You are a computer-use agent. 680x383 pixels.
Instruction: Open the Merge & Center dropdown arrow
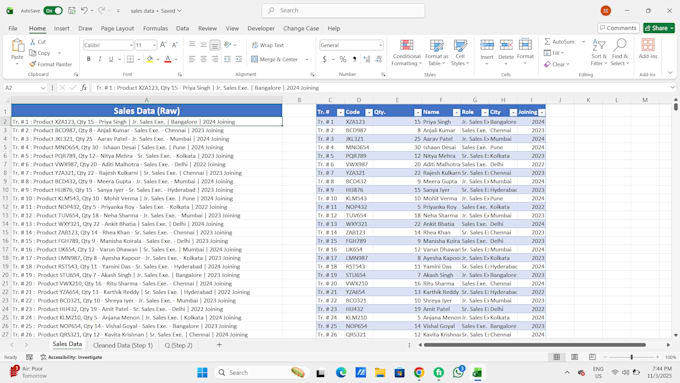pos(307,59)
